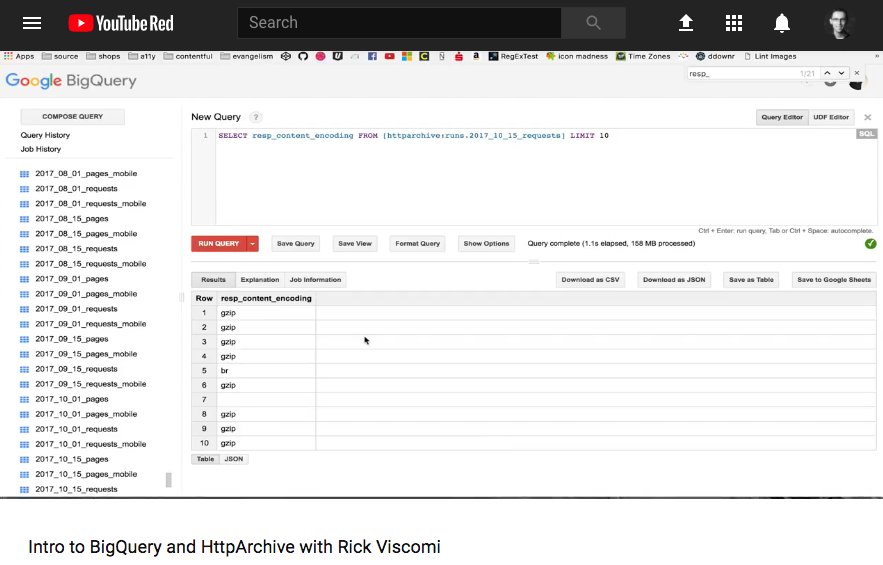Viewport: 883px width, 565px height.
Task: Open the RegExTest bookmark
Action: coord(513,56)
